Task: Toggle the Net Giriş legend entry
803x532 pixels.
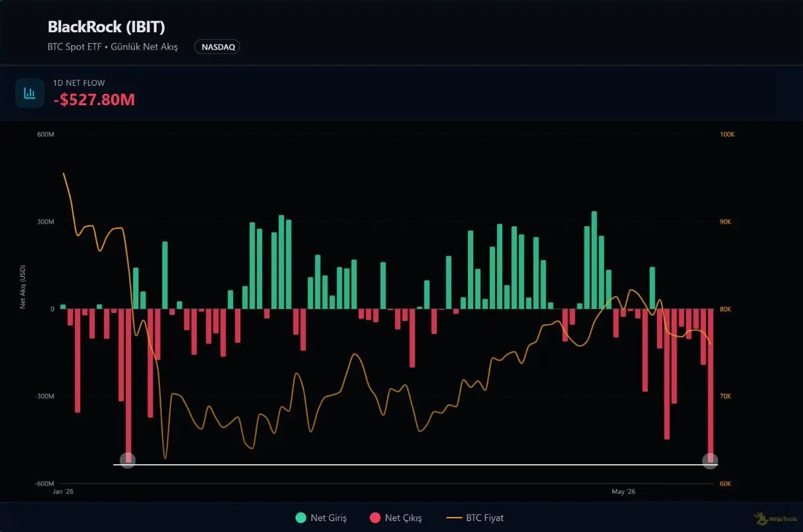Action: (x=321, y=518)
